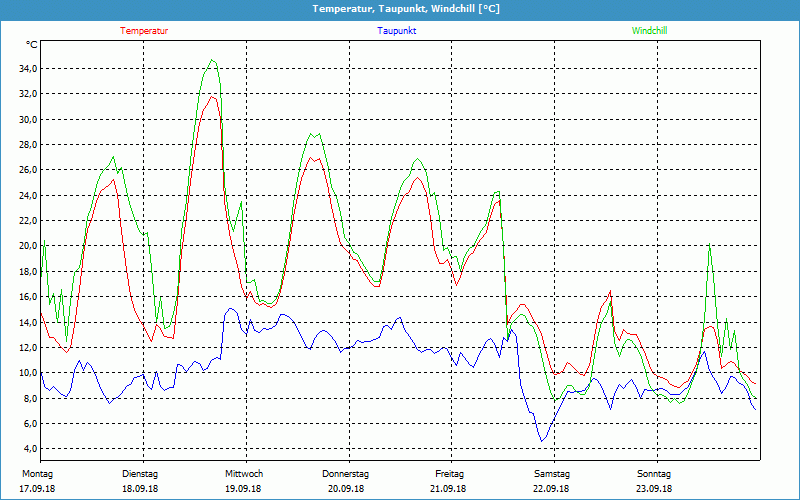Click the 6,0 y-axis value
This screenshot has height=500, width=800.
[x=31, y=423]
